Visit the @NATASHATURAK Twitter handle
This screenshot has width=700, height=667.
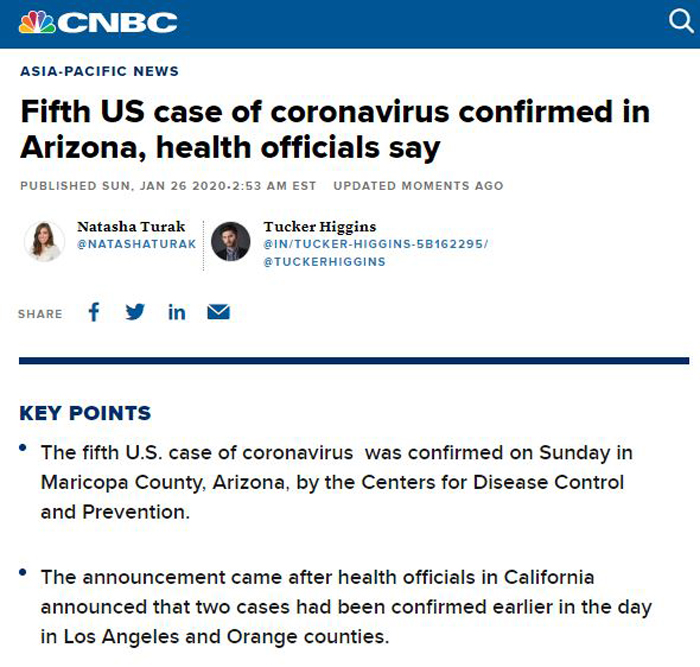pyautogui.click(x=137, y=244)
